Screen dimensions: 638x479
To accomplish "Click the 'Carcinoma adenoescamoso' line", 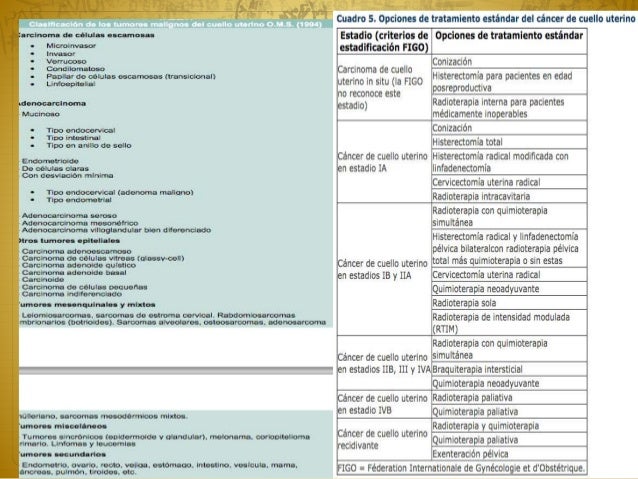I will (x=76, y=252).
